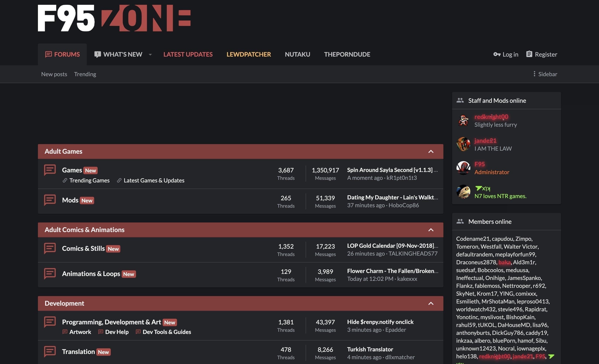599x364 pixels.
Task: Open the Games forum
Action: [x=72, y=170]
